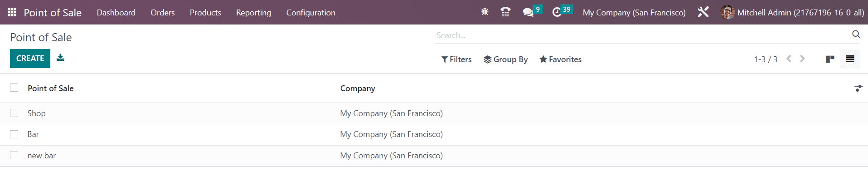The image size is (868, 186).
Task: Open the Bar point of sale record
Action: [x=33, y=134]
